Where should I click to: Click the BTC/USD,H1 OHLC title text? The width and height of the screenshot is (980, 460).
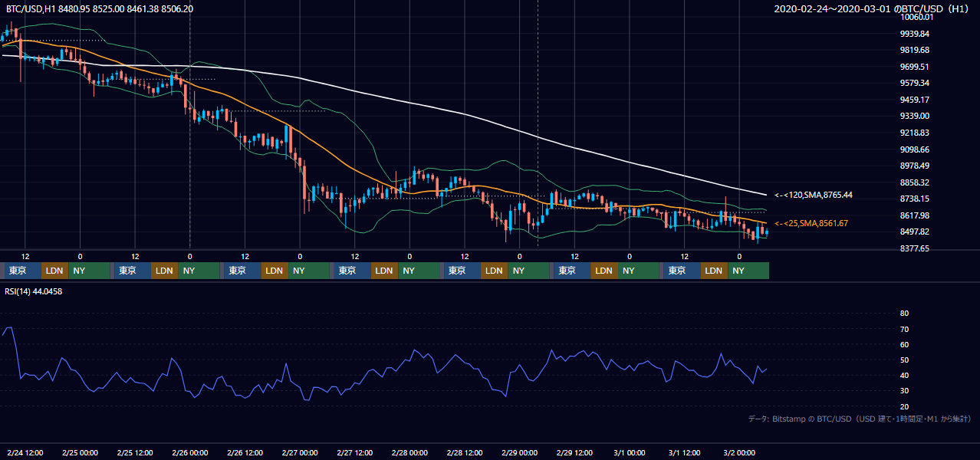(99, 8)
